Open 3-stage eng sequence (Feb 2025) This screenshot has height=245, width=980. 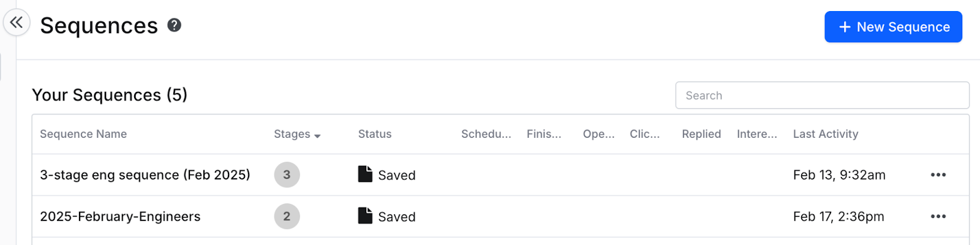145,175
